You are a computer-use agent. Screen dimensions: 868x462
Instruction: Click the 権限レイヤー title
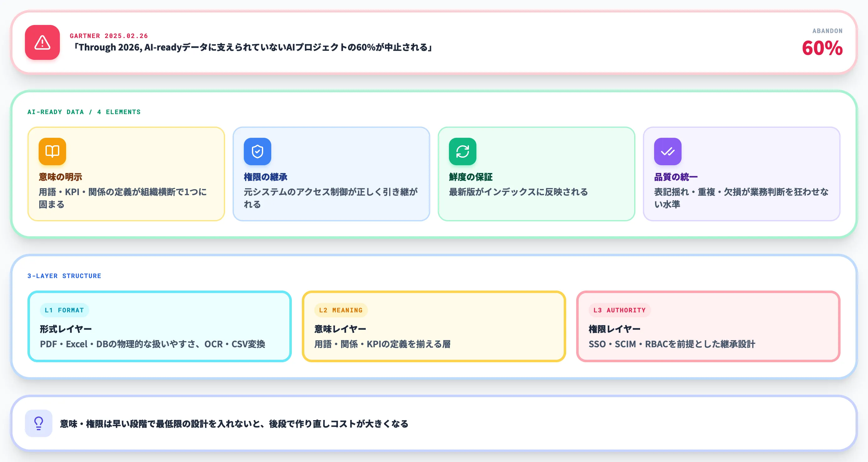[615, 329]
